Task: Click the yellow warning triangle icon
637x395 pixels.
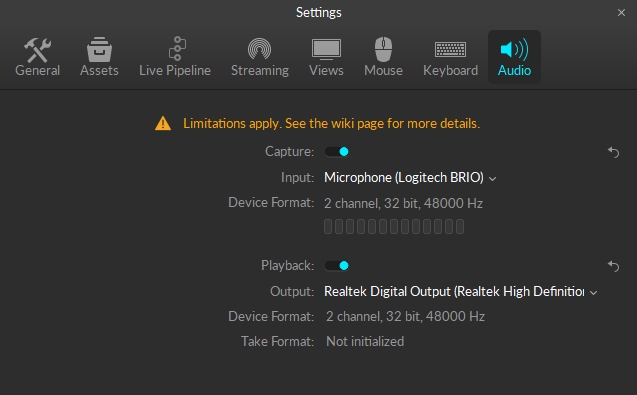Action: (163, 123)
